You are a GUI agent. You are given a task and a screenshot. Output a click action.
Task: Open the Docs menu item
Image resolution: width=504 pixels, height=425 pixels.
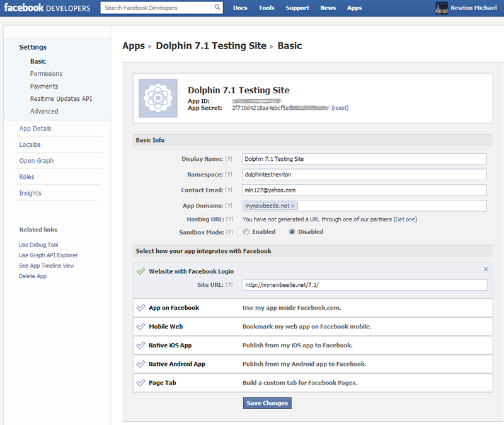[x=240, y=8]
